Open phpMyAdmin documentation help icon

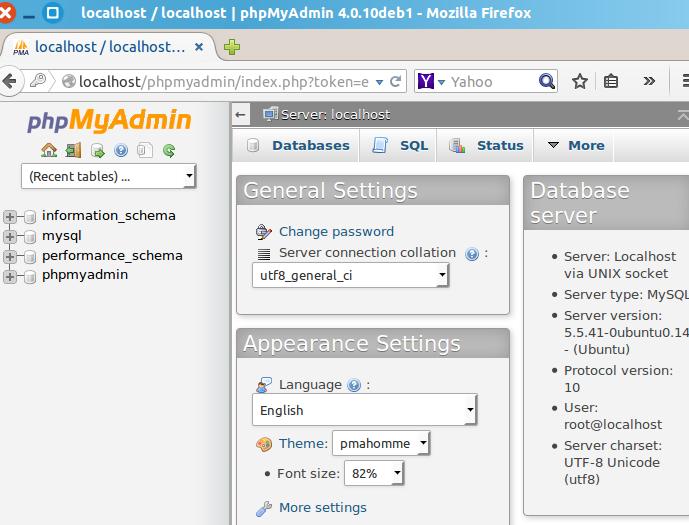click(x=121, y=151)
